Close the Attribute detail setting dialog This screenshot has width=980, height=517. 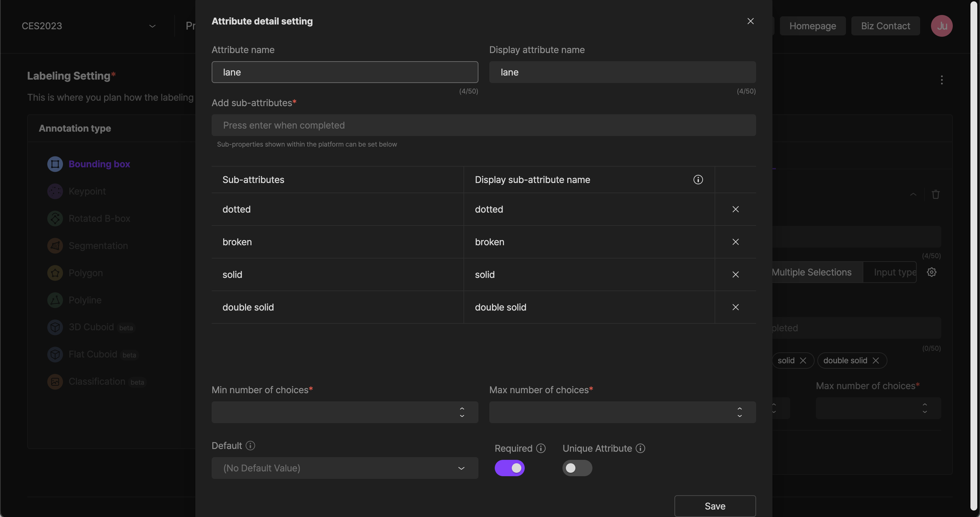pyautogui.click(x=750, y=21)
